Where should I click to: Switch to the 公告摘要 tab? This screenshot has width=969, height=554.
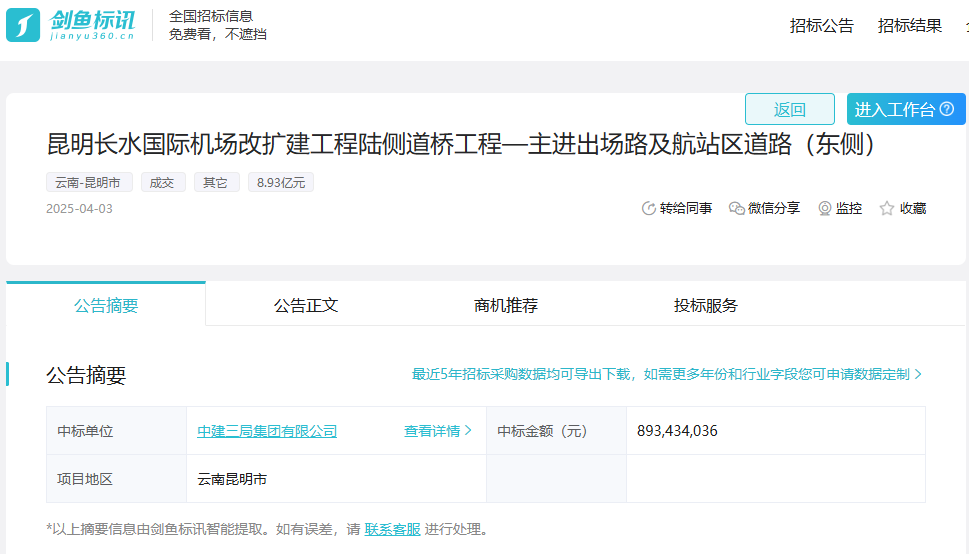coord(106,305)
